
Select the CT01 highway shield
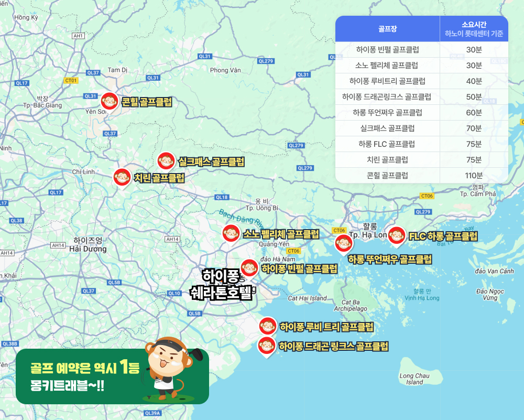71,80
